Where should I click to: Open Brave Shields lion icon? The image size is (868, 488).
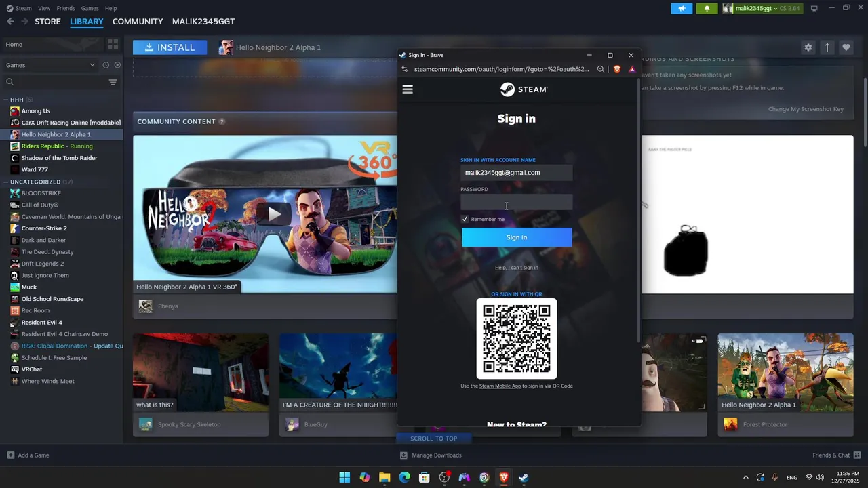[x=616, y=69]
